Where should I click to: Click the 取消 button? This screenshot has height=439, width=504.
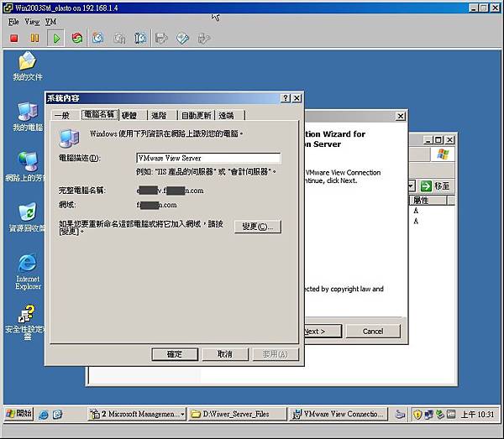(225, 354)
